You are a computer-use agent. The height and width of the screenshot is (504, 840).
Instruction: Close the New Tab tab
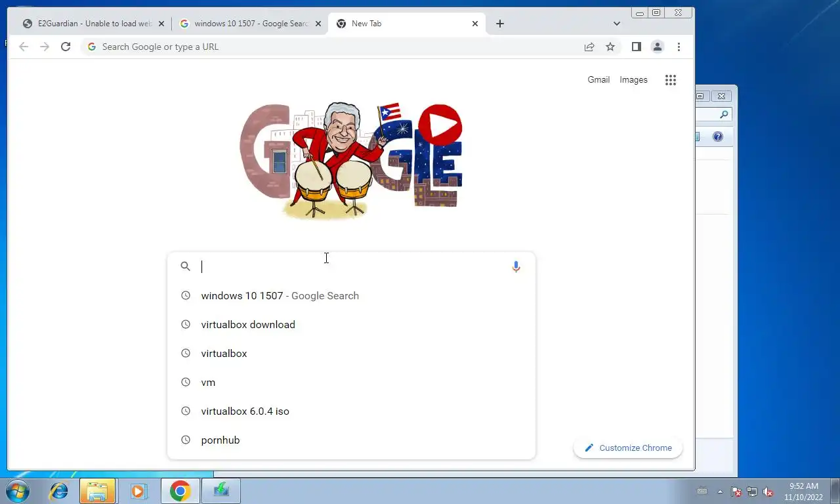[475, 24]
